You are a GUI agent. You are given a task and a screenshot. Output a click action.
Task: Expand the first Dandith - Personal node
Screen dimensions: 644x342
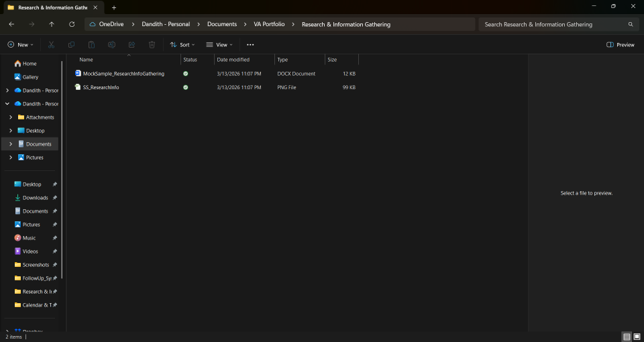[x=7, y=91]
